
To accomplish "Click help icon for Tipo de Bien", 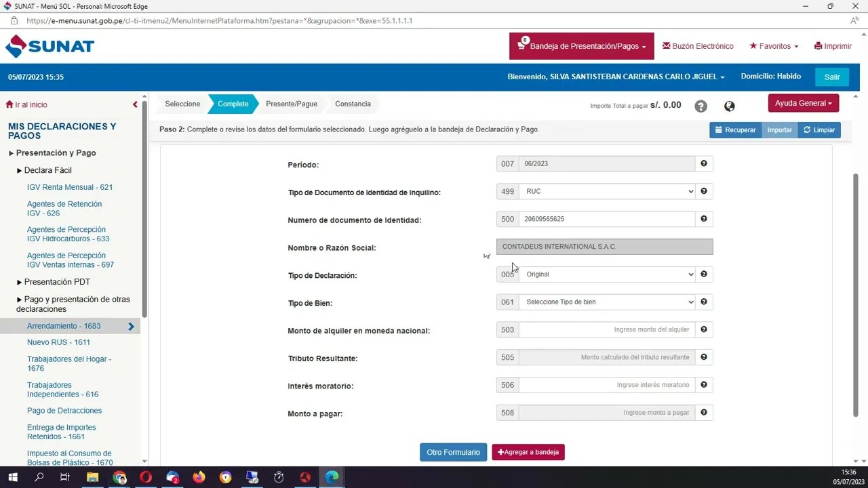I will pyautogui.click(x=704, y=302).
